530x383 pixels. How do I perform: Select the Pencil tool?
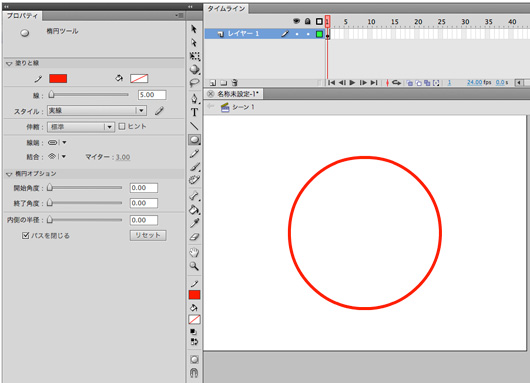(194, 153)
